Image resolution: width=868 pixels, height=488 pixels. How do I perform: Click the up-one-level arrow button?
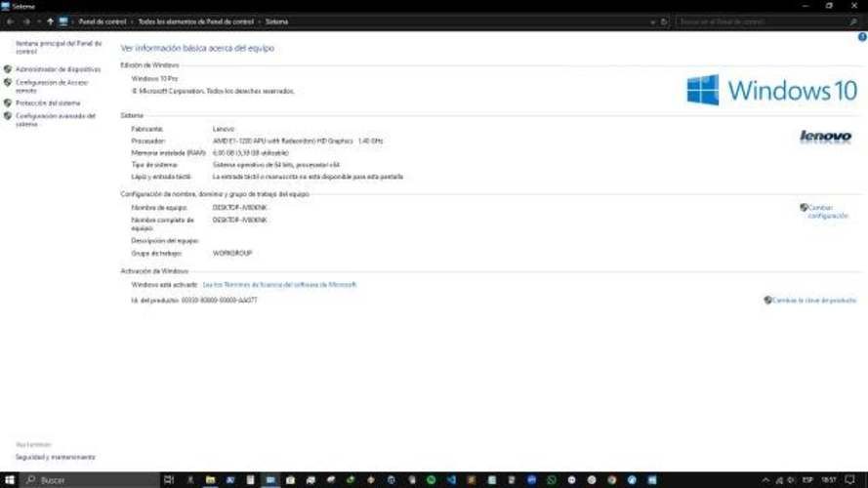tap(50, 20)
